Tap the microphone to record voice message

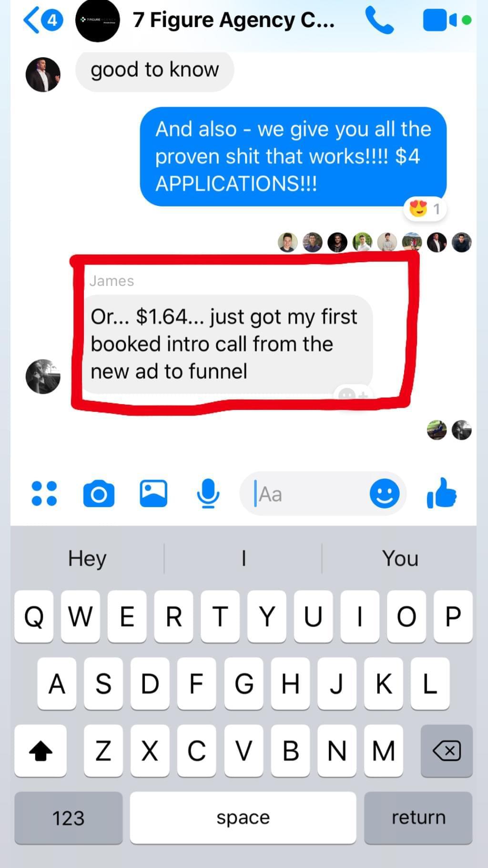coord(208,493)
